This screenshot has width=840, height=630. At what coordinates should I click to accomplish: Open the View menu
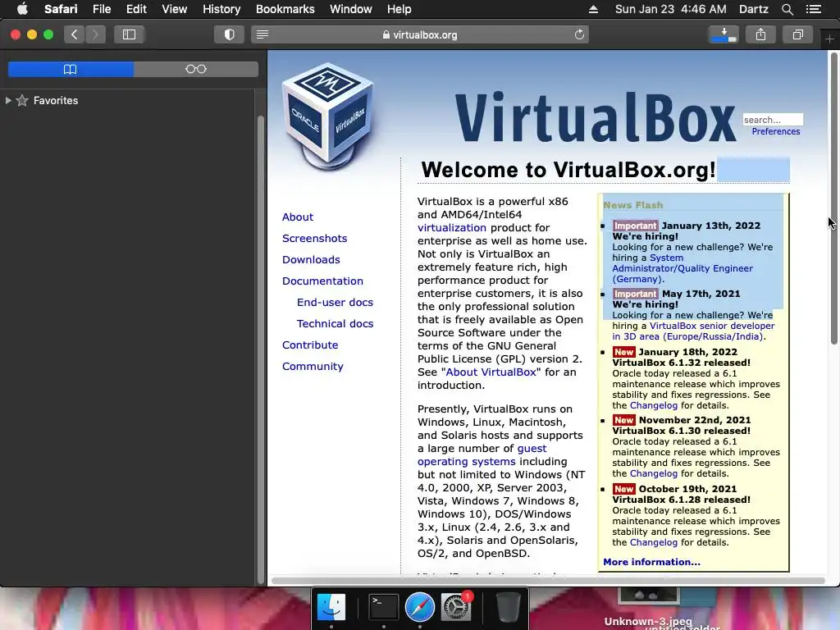click(175, 9)
